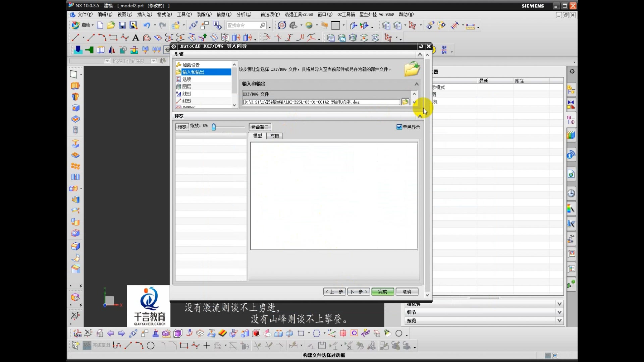The width and height of the screenshot is (644, 362).
Task: Toggle the 单色显示 checkbox
Action: (x=399, y=127)
